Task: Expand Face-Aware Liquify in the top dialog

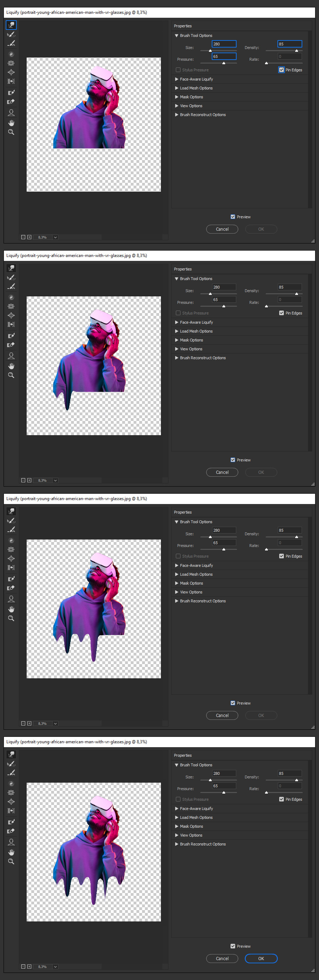Action: coord(177,79)
